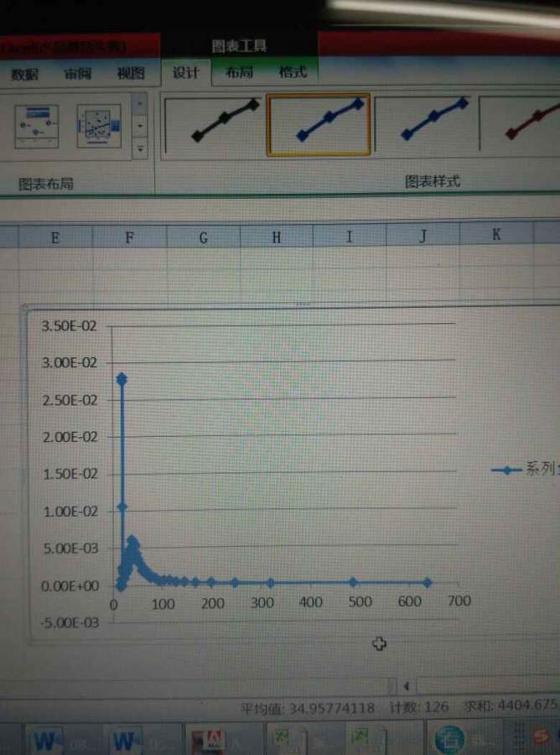Image resolution: width=560 pixels, height=755 pixels.
Task: Switch to the 设计 chart tools tab
Action: 186,73
